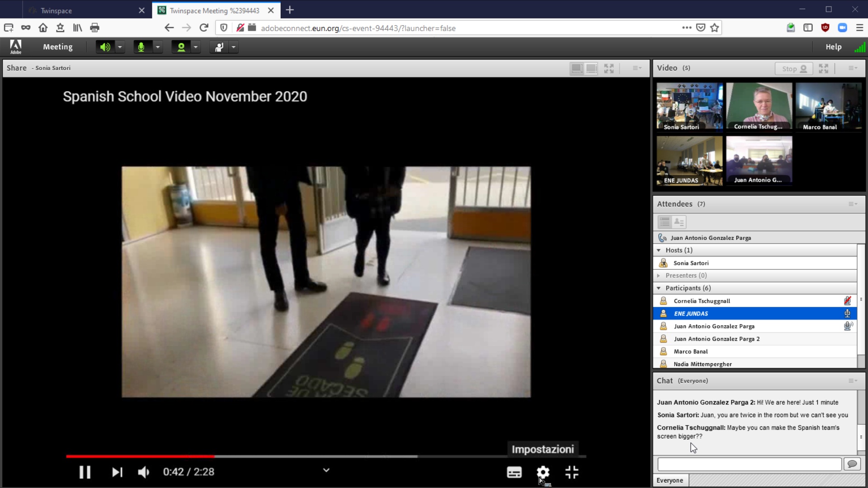Image resolution: width=868 pixels, height=488 pixels.
Task: Mute the video player volume
Action: pyautogui.click(x=143, y=472)
